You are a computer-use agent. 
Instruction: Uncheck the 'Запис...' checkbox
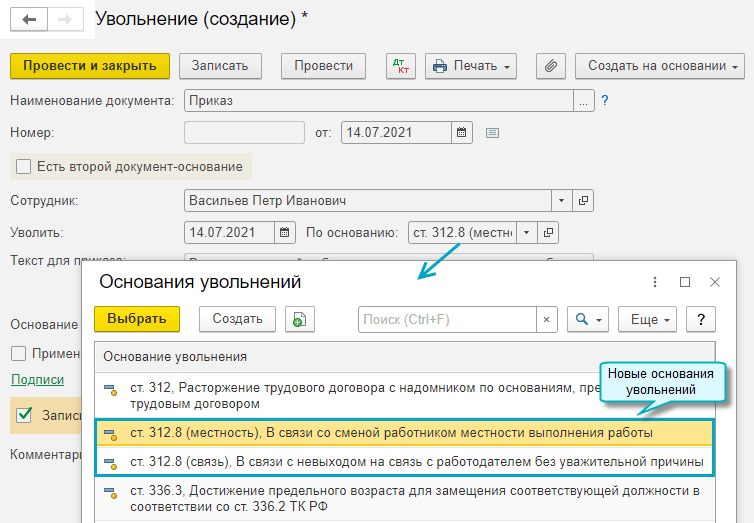click(24, 415)
